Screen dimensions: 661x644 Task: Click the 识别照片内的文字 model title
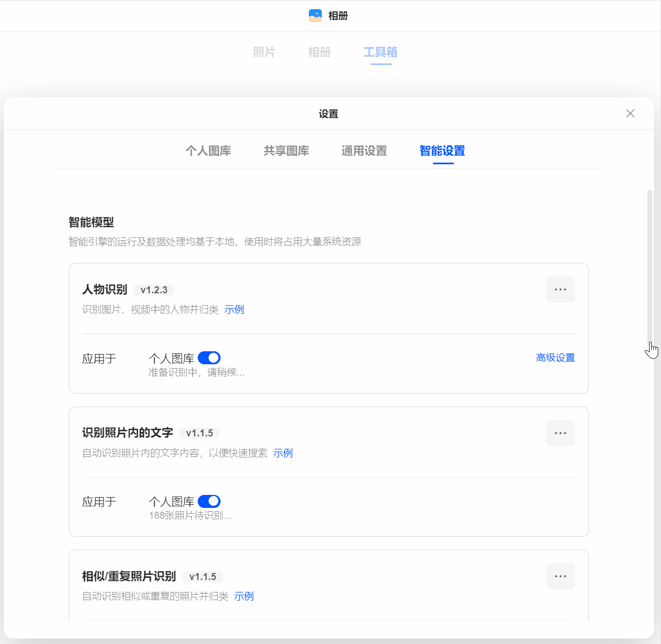click(128, 433)
